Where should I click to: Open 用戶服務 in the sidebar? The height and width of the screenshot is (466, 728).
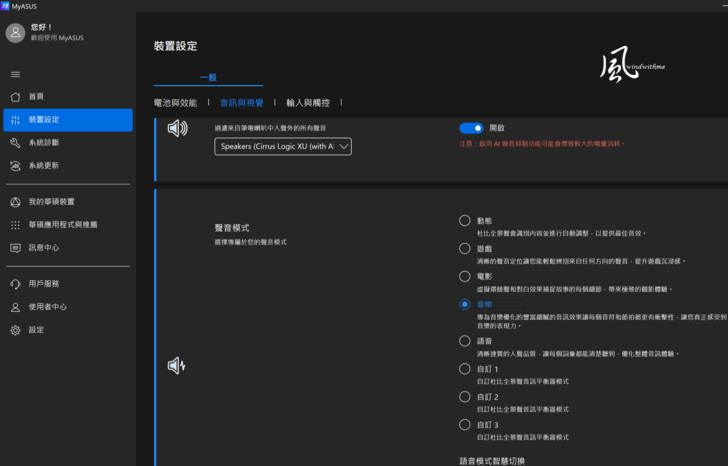(x=43, y=284)
